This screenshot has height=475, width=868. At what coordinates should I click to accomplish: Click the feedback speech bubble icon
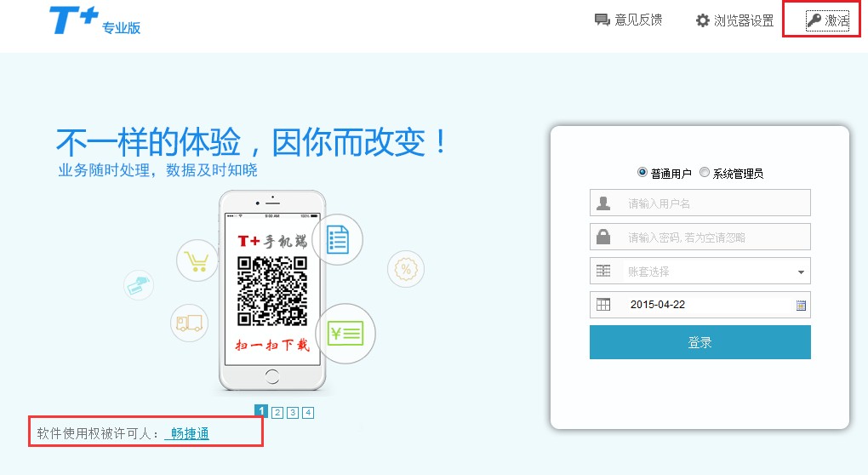click(602, 20)
